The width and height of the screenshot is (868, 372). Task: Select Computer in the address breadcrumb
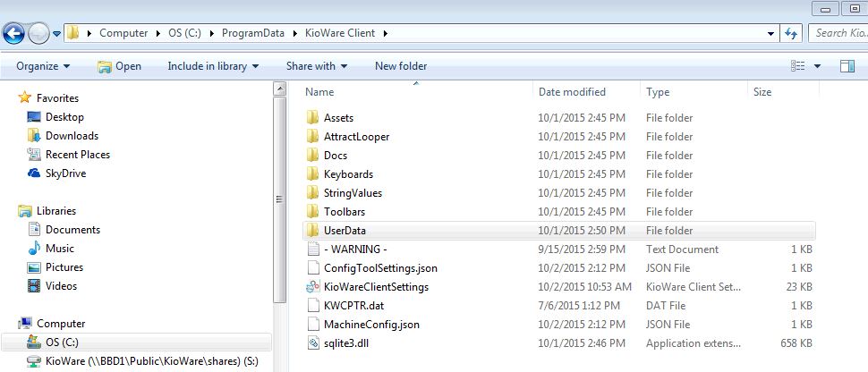pyautogui.click(x=123, y=33)
